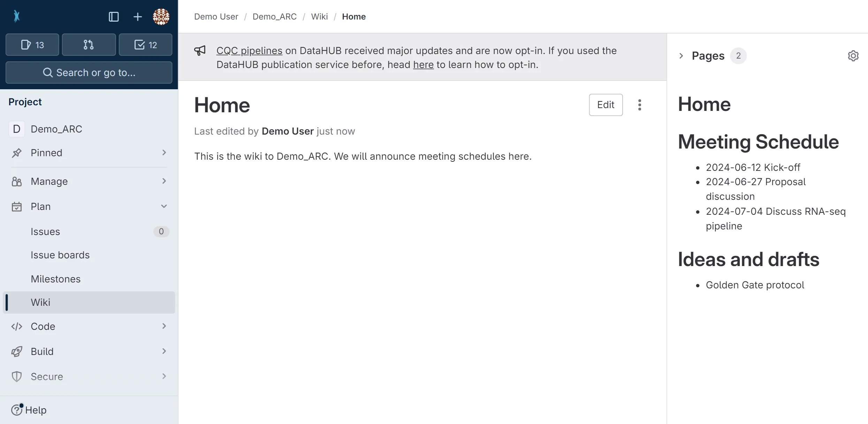Click the Edit wiki page button
The width and height of the screenshot is (868, 424).
[606, 105]
